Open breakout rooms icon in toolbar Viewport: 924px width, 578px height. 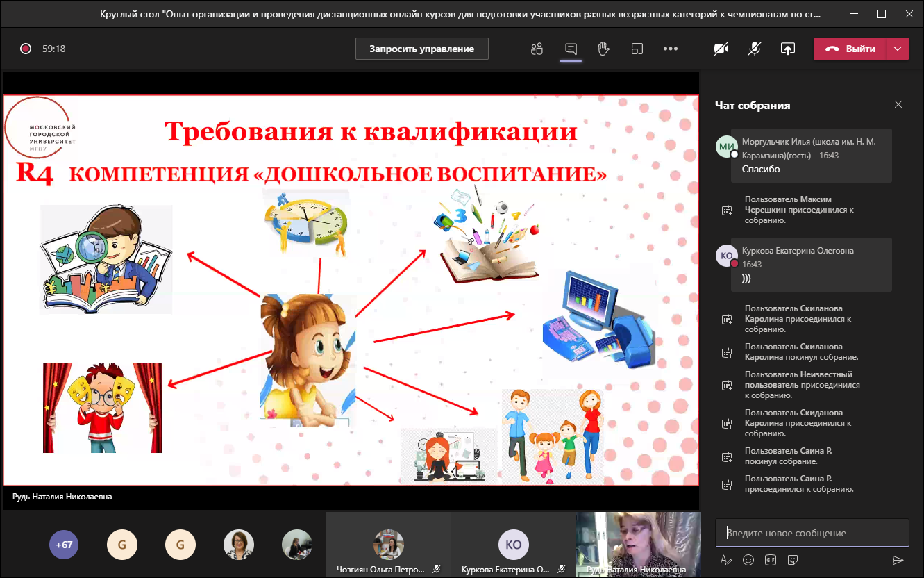click(637, 49)
